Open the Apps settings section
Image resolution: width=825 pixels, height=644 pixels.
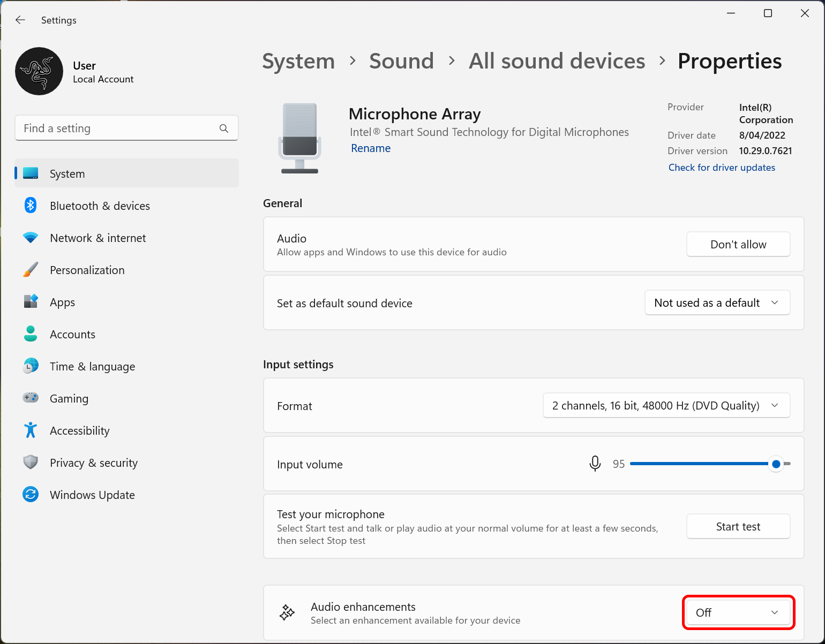coord(62,302)
